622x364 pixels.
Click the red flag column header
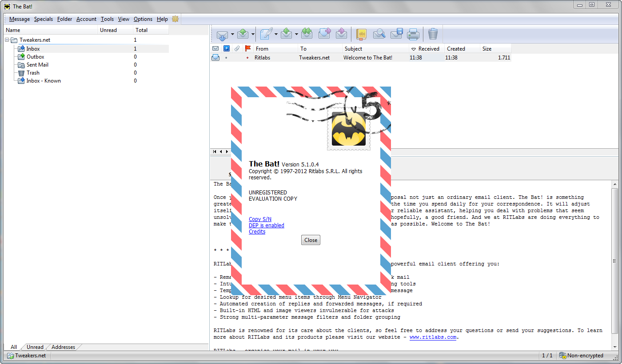click(x=248, y=49)
